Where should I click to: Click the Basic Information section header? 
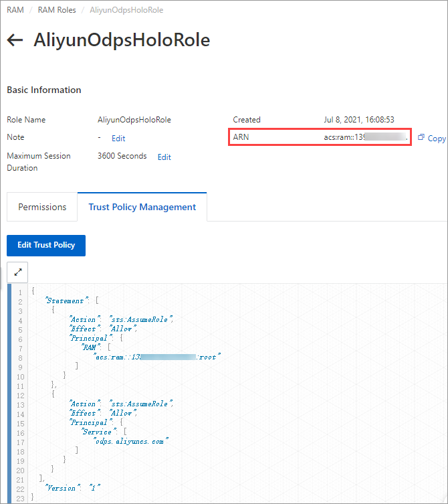coord(44,90)
